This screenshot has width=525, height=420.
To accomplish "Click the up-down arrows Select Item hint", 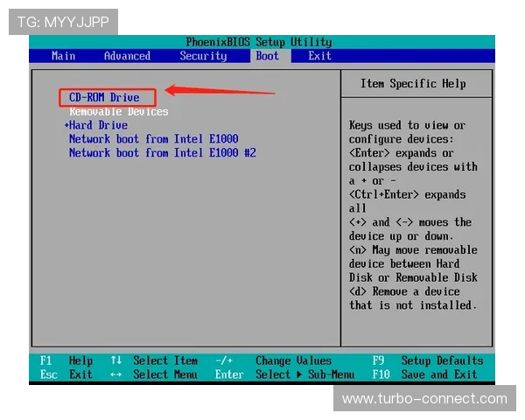I will tap(154, 360).
